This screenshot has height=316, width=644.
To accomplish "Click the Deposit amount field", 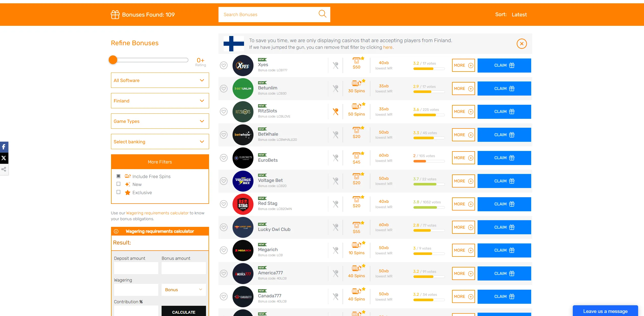I will pyautogui.click(x=136, y=268).
